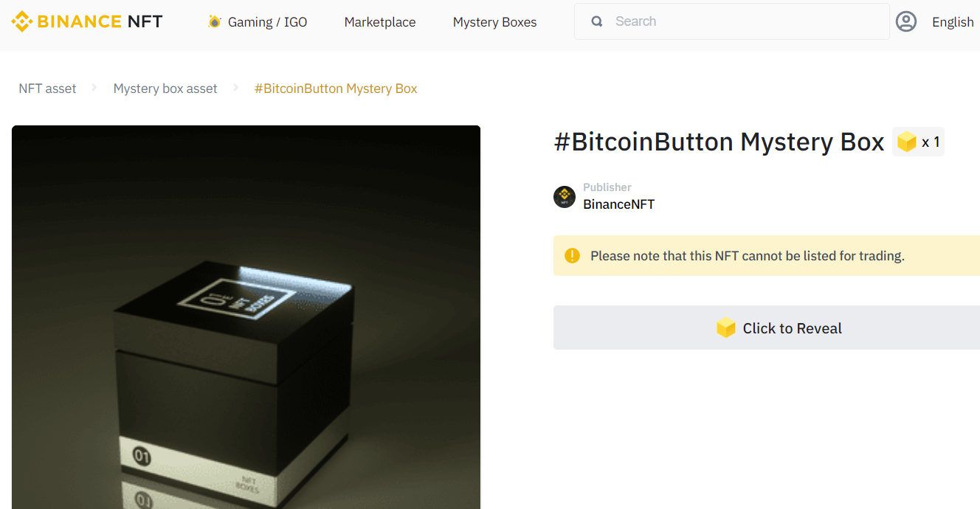Click the yellow warning exclamation icon
Viewport: 980px width, 509px height.
pyautogui.click(x=572, y=255)
